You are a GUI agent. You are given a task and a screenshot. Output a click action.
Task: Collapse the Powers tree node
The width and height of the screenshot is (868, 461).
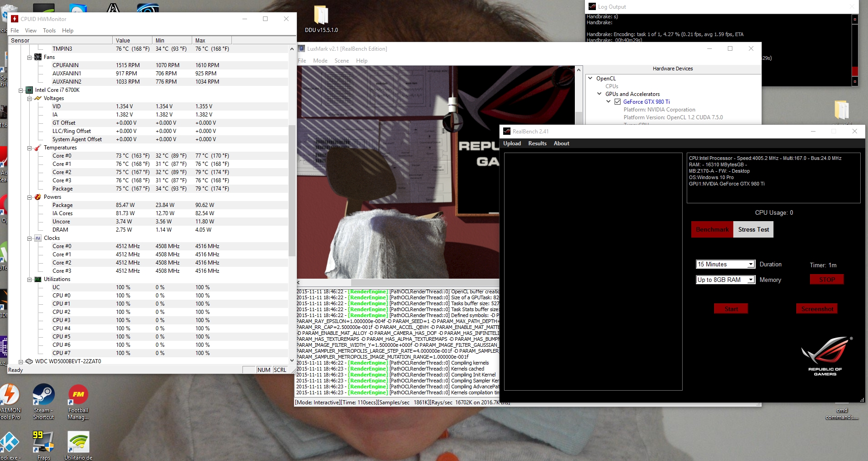pyautogui.click(x=29, y=197)
